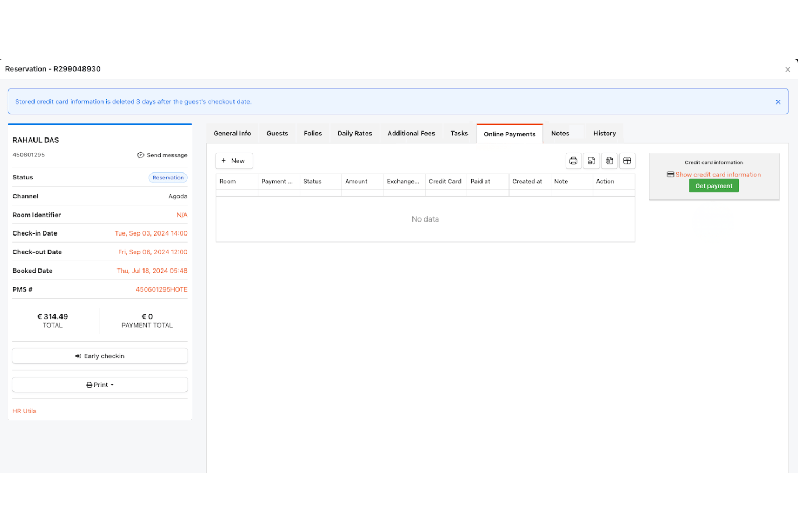This screenshot has height=532, width=798.
Task: Click the Early checkin button
Action: tap(100, 356)
